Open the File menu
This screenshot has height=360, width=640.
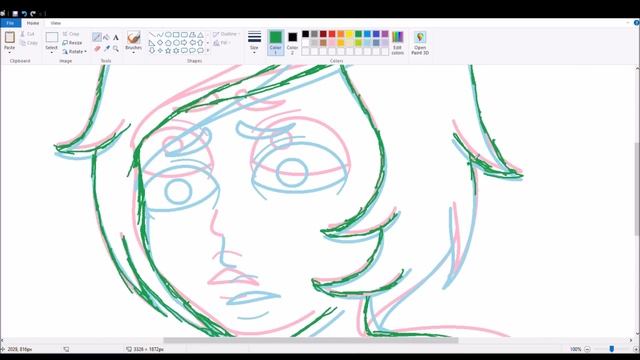[x=11, y=23]
